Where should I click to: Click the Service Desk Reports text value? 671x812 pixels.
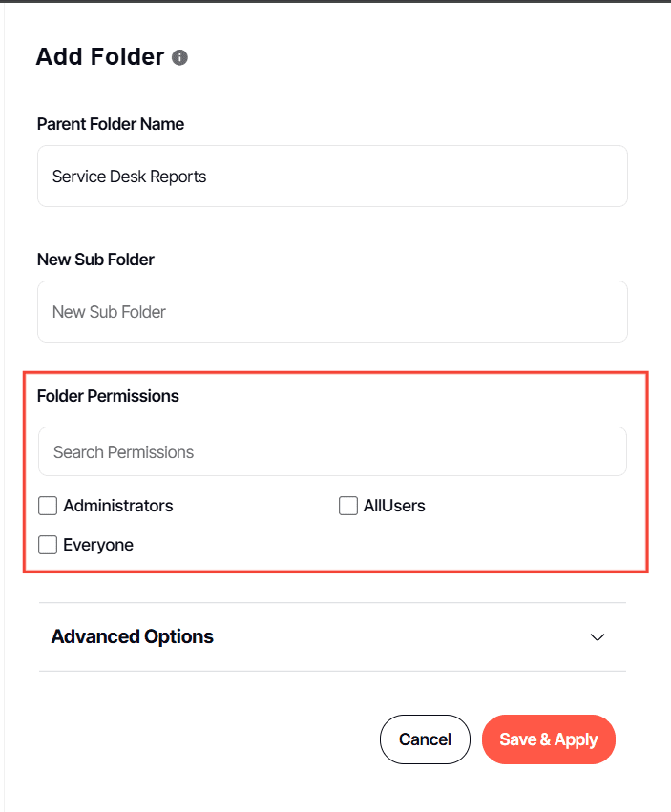130,177
